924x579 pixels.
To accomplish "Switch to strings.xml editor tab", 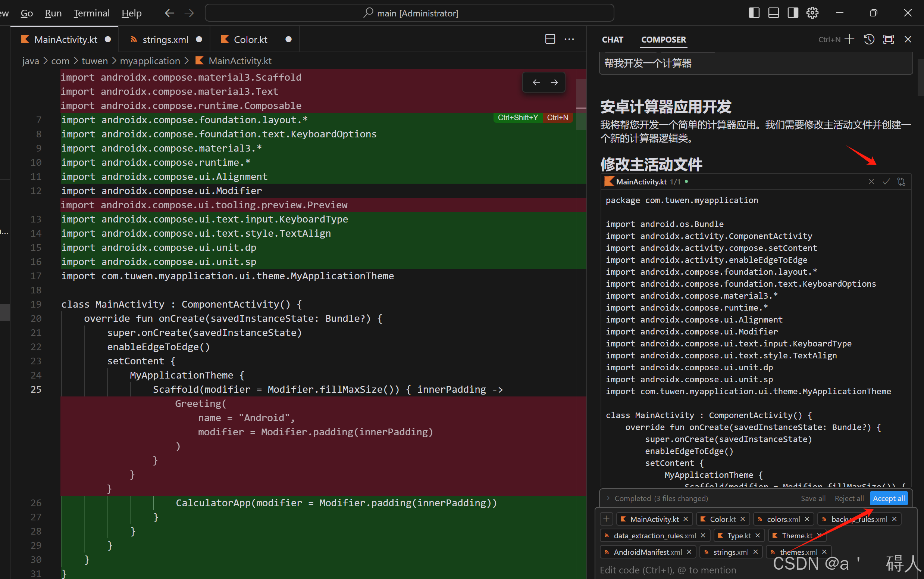I will (x=165, y=40).
